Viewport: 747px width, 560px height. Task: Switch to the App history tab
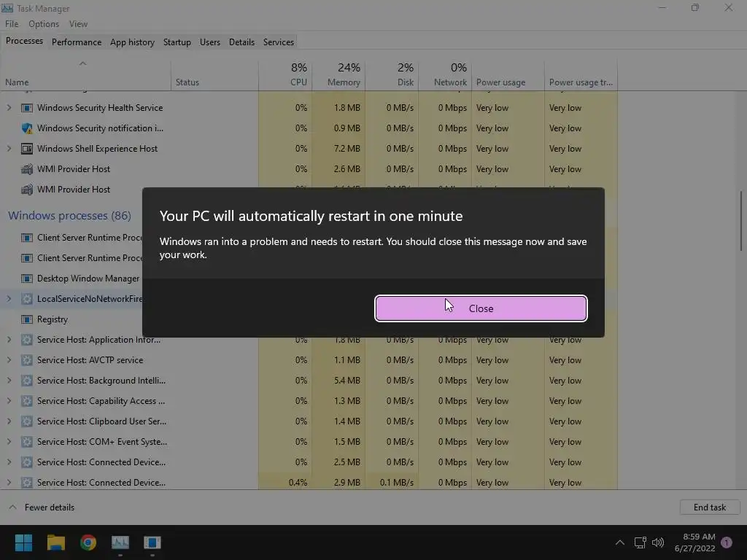(x=133, y=42)
